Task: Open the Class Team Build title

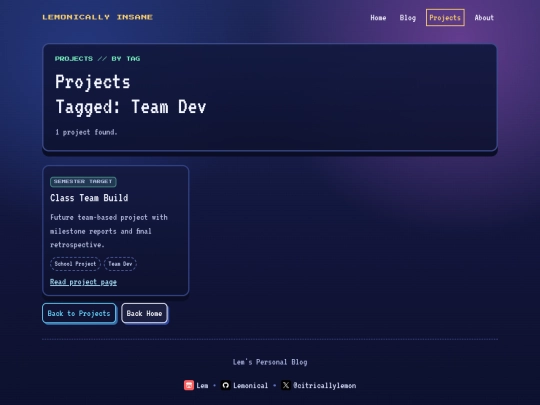Action: pos(89,198)
